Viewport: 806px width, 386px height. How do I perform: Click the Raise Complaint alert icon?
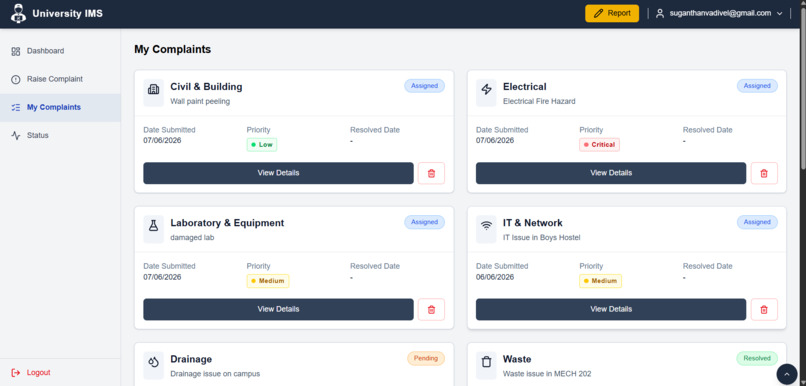pos(16,79)
